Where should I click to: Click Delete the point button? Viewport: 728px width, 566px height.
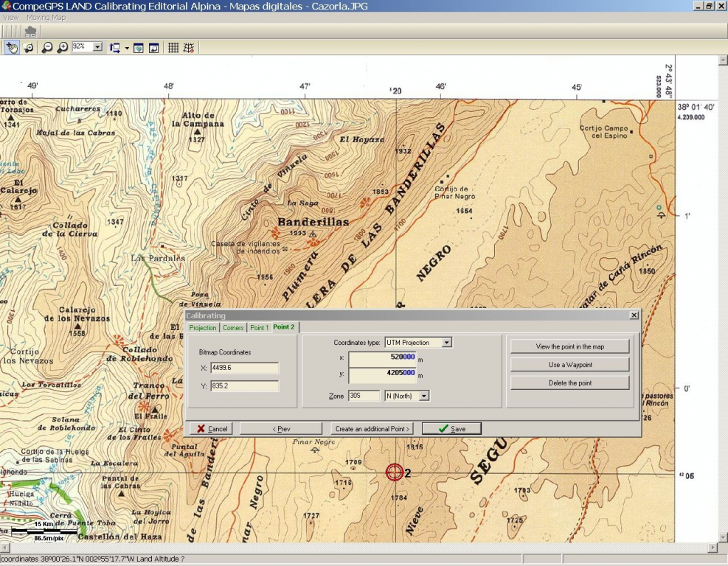569,382
